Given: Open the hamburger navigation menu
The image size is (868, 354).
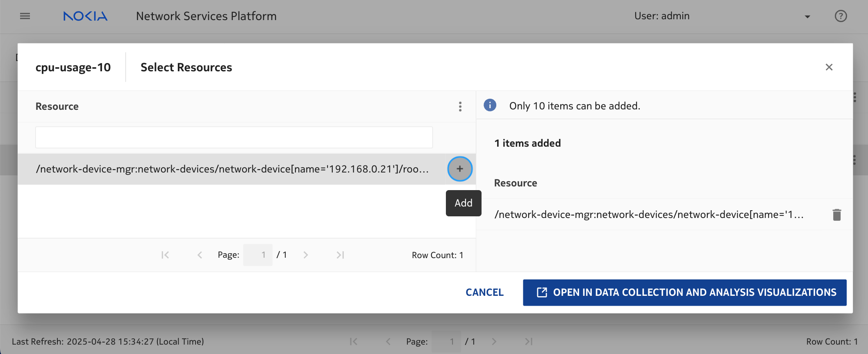Looking at the screenshot, I should coord(25,16).
